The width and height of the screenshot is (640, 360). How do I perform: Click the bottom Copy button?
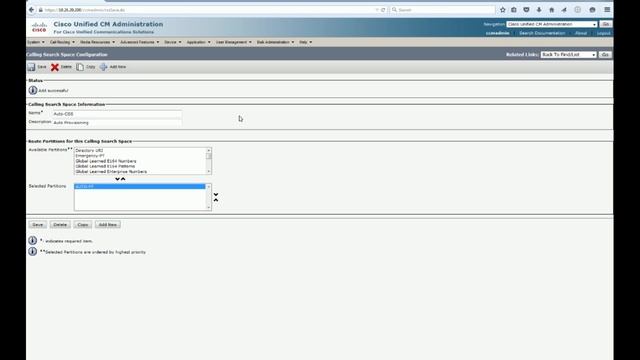click(83, 225)
